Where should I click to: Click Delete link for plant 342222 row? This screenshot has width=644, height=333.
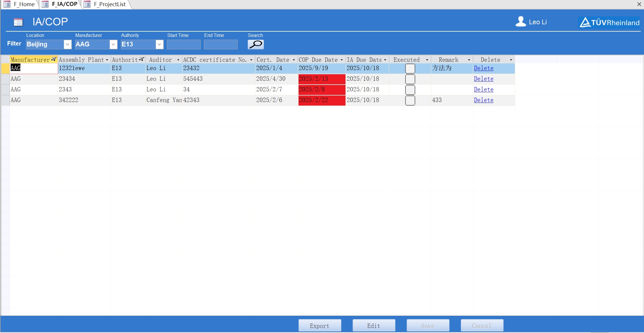click(x=484, y=100)
